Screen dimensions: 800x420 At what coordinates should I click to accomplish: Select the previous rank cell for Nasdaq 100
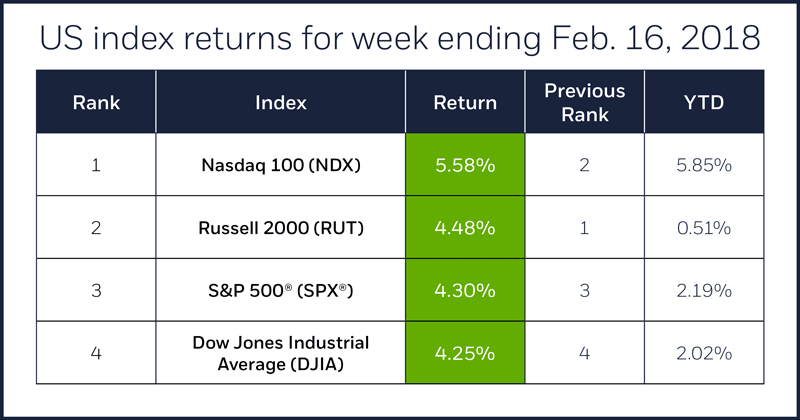(584, 165)
